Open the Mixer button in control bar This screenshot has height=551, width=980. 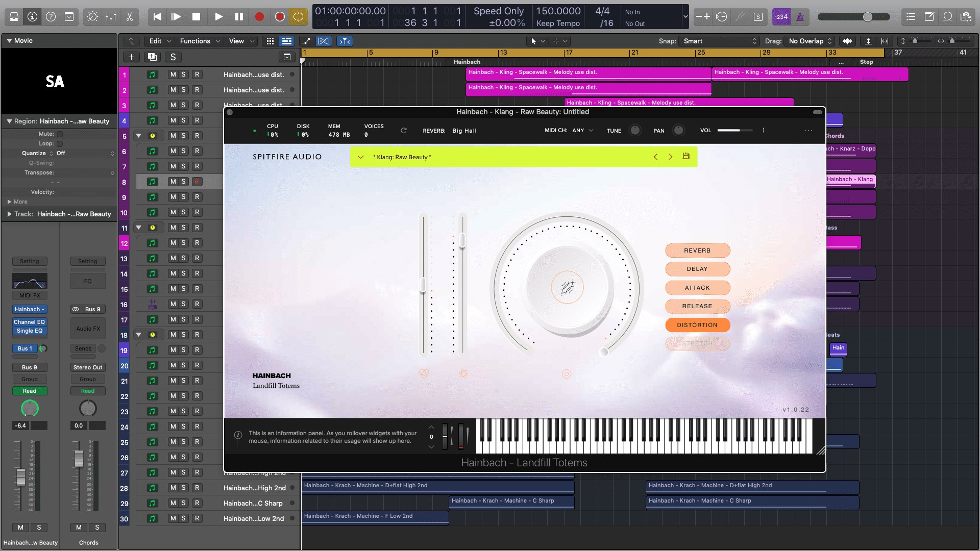point(111,17)
